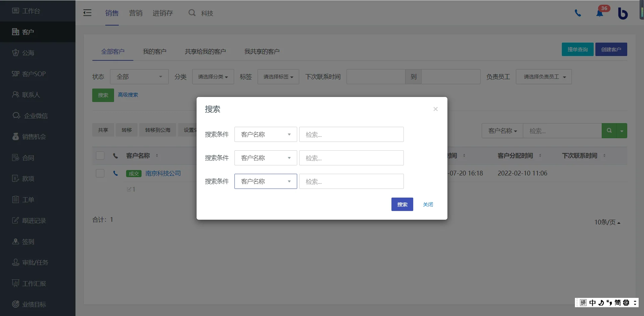Viewport: 644px width, 316px height.
Task: Select the 全部客户 tab
Action: (113, 52)
